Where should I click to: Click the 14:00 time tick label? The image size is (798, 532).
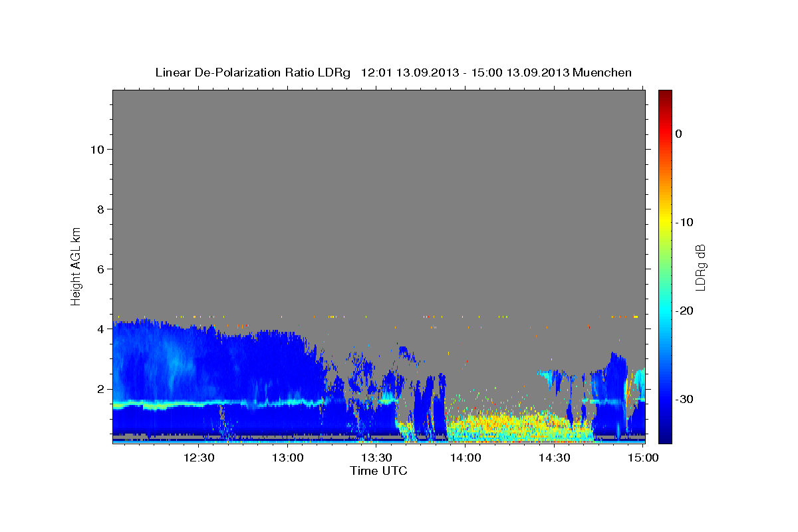465,458
